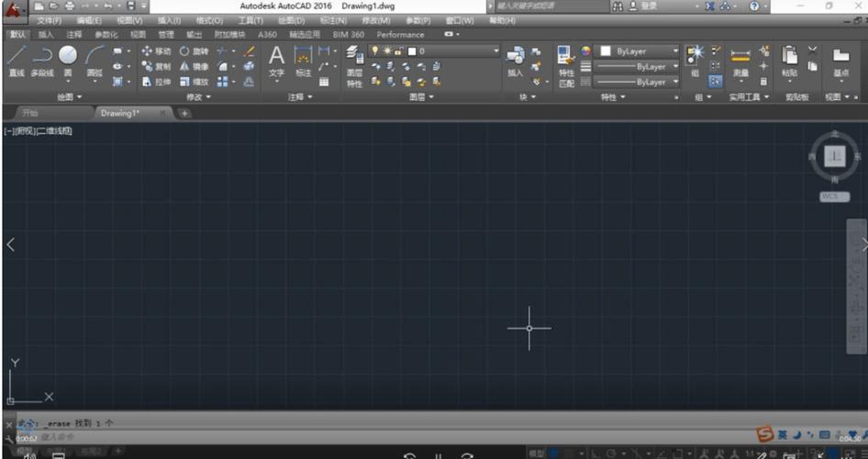
Task: Click the Cut scissors icon in clipboard panel
Action: [x=812, y=50]
